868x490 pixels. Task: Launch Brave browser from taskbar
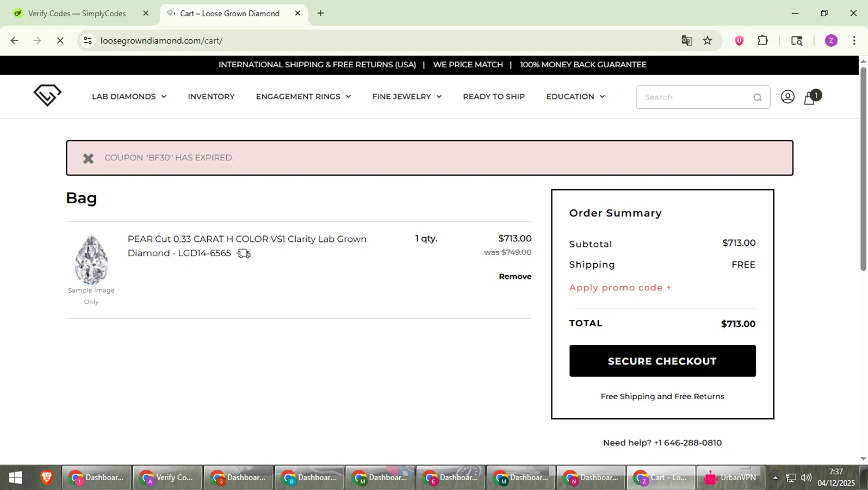(46, 478)
